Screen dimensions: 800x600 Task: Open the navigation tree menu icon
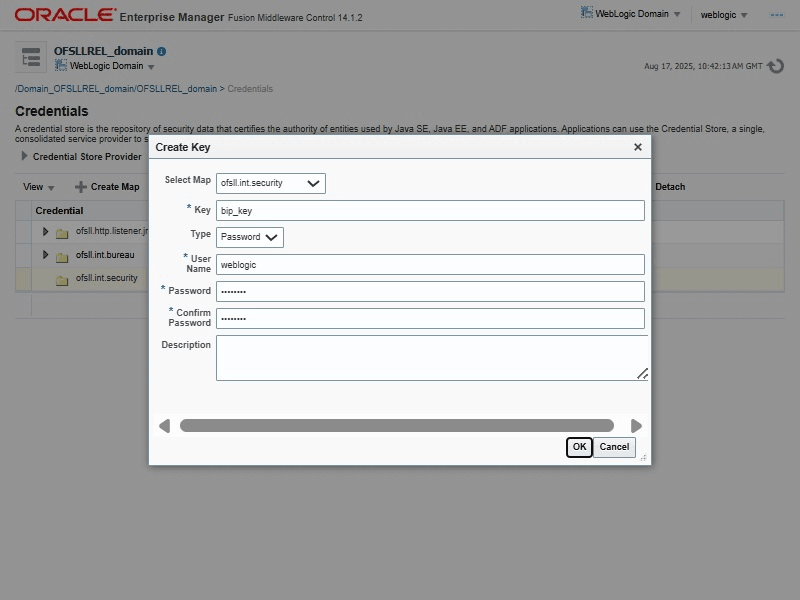click(x=31, y=57)
